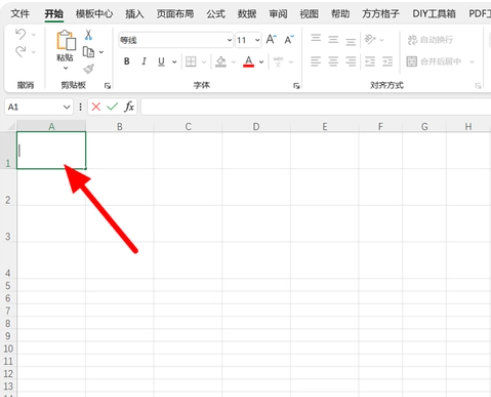
Task: Switch to the 插入 tab
Action: coord(134,14)
